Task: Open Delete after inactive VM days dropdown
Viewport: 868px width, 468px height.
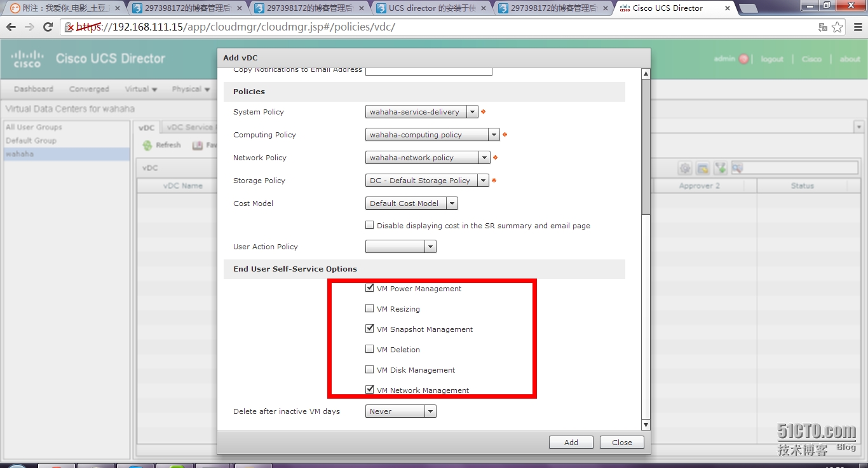Action: pyautogui.click(x=431, y=411)
